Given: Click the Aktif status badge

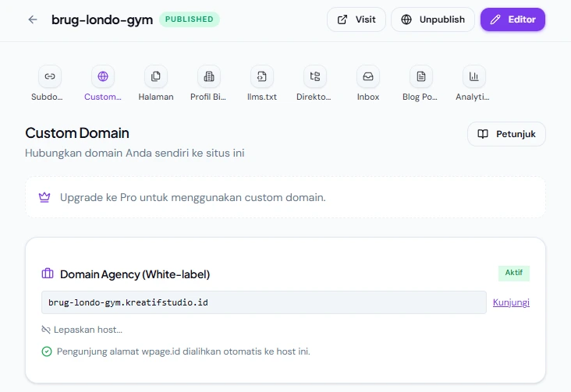Looking at the screenshot, I should click(514, 273).
